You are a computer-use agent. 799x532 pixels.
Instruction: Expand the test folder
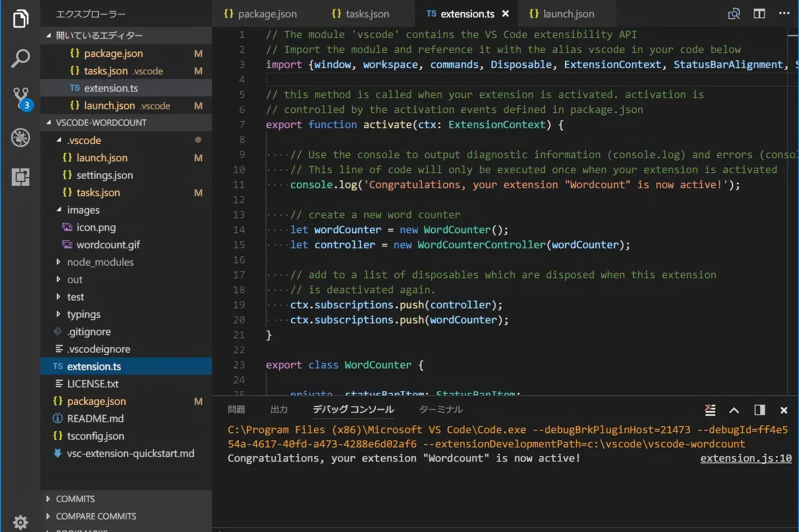126,297
